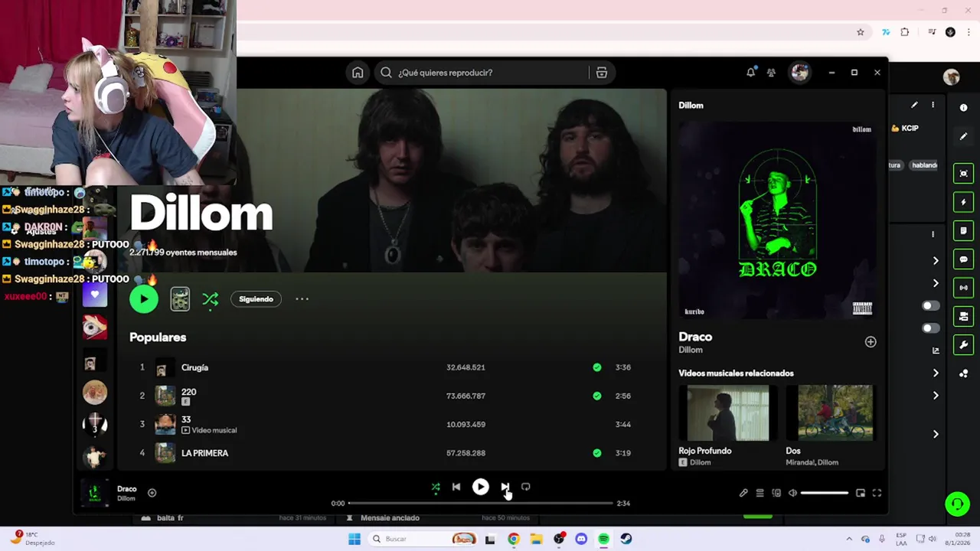This screenshot has width=980, height=551.
Task: Seek within the track progress bar
Action: coord(481,503)
